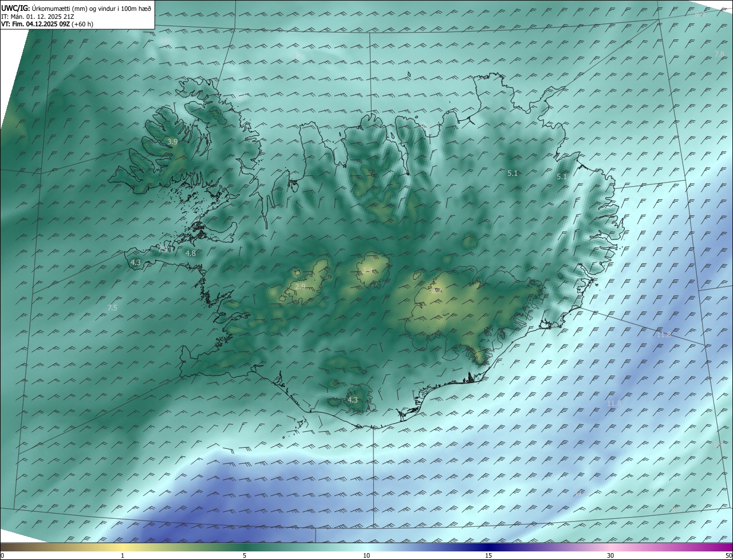Click the 1 tick label on color scale
Image resolution: width=733 pixels, height=560 pixels.
tap(123, 555)
